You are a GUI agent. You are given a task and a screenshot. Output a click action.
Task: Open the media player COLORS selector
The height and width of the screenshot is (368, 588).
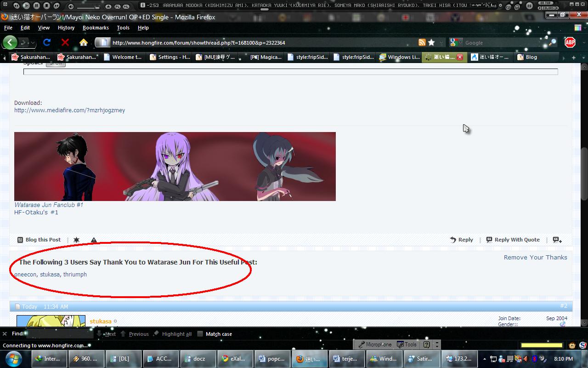click(x=547, y=8)
